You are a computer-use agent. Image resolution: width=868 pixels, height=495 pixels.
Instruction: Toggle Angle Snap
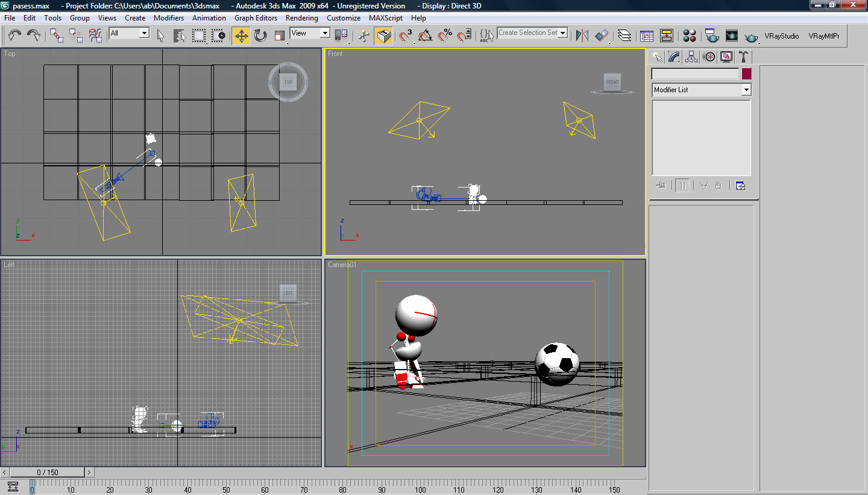426,36
